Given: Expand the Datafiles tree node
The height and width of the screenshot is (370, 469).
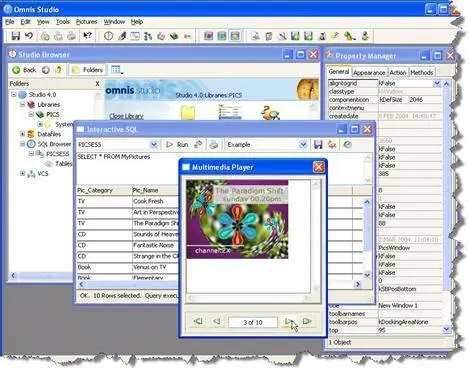Looking at the screenshot, I should click(22, 134).
